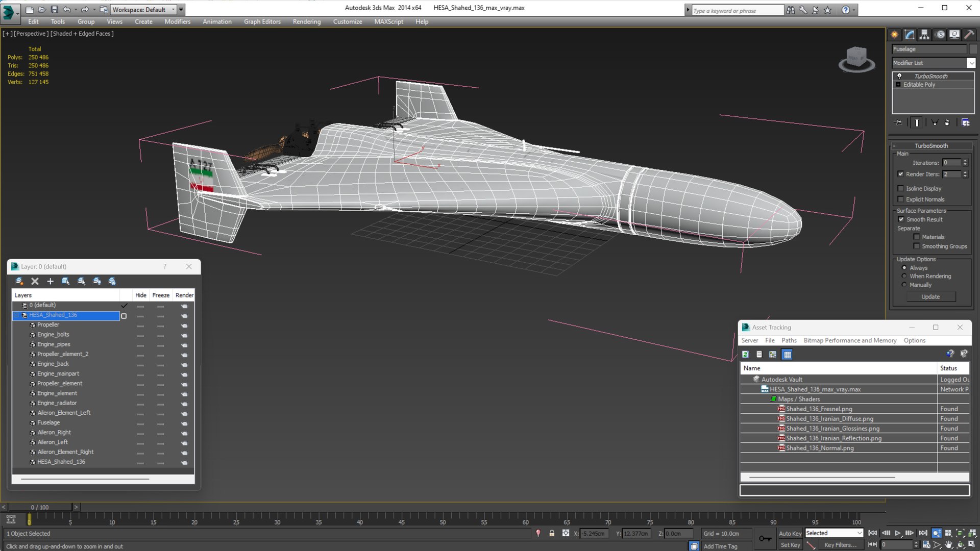Image resolution: width=980 pixels, height=551 pixels.
Task: Play the animation
Action: (x=898, y=533)
